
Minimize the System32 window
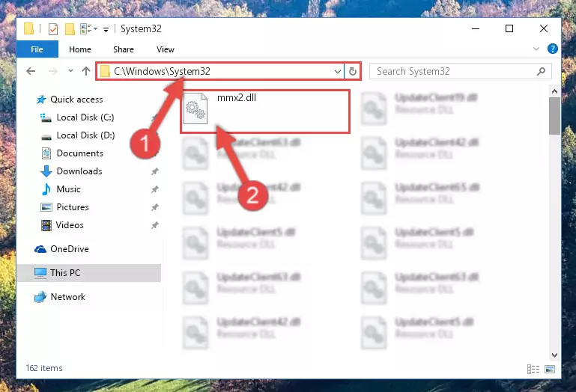[476, 28]
